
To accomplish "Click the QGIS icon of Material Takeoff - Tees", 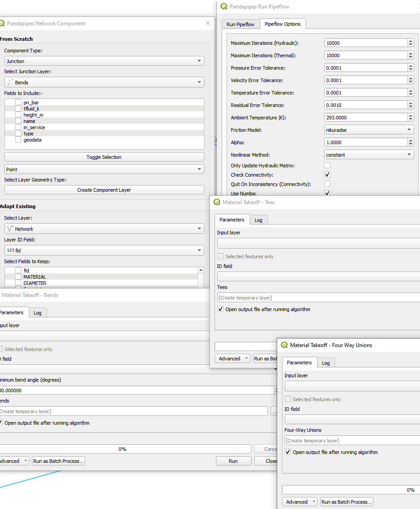I will click(x=216, y=202).
